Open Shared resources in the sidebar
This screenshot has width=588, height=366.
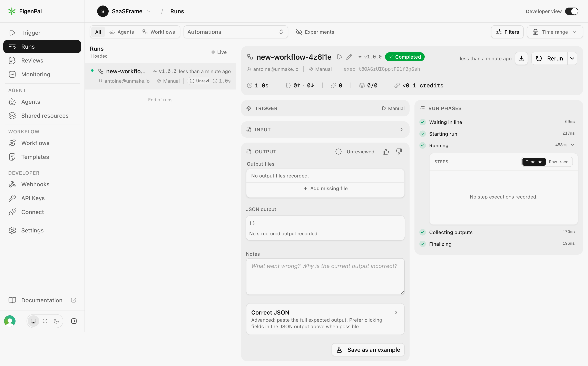(x=42, y=116)
